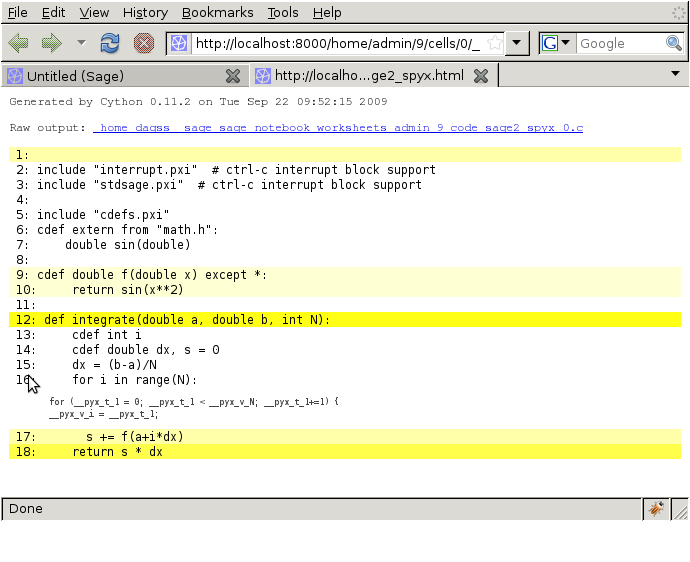Open the list all tabs dropdown
This screenshot has width=690, height=562.
point(675,74)
